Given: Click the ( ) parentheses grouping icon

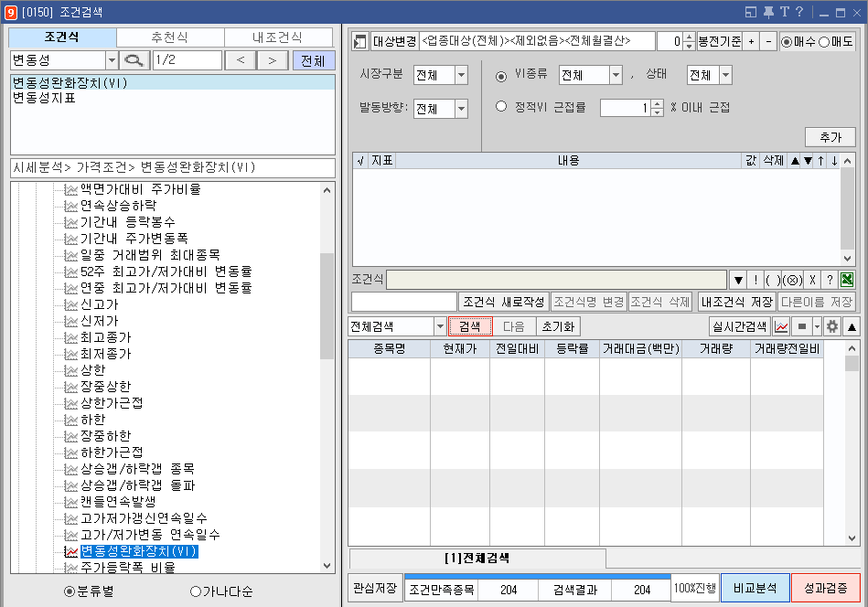Looking at the screenshot, I should [x=773, y=279].
